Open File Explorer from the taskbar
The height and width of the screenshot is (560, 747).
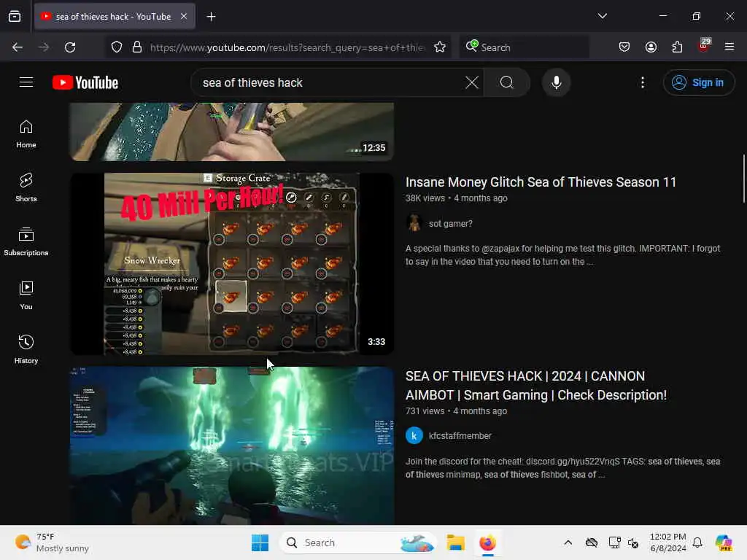455,542
